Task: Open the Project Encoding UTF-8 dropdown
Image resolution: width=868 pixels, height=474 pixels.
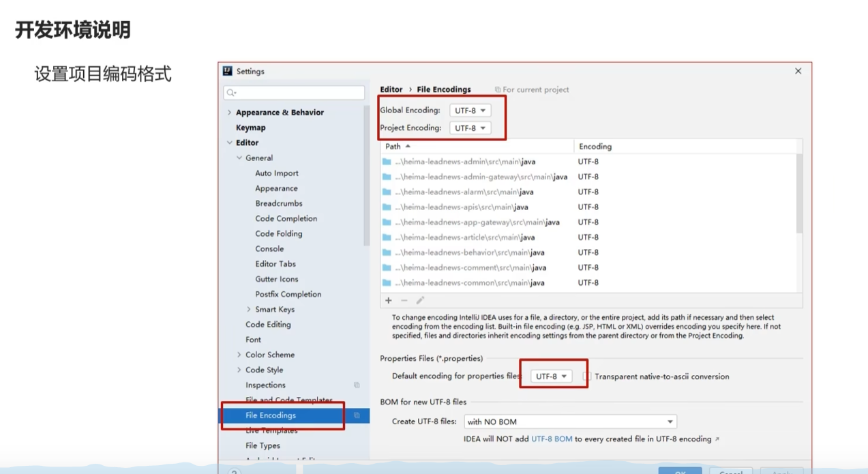Action: (470, 128)
